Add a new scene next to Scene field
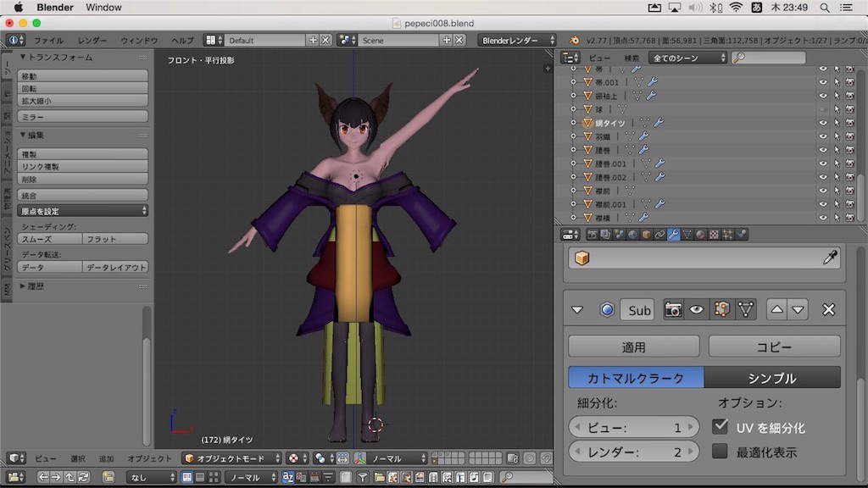This screenshot has width=868, height=488. tap(446, 41)
